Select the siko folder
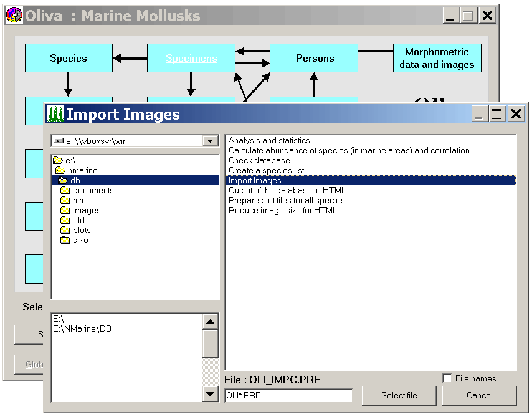This screenshot has width=532, height=417. click(x=80, y=241)
